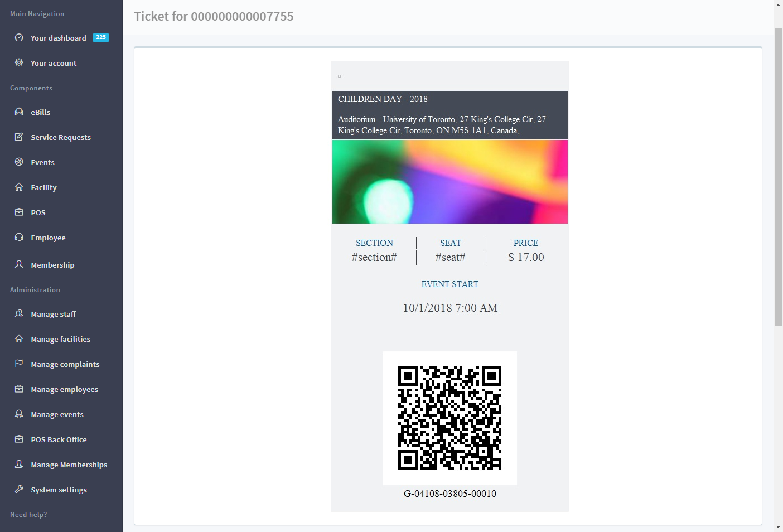Viewport: 783px width, 532px height.
Task: Click the Manage staff users icon
Action: click(19, 313)
